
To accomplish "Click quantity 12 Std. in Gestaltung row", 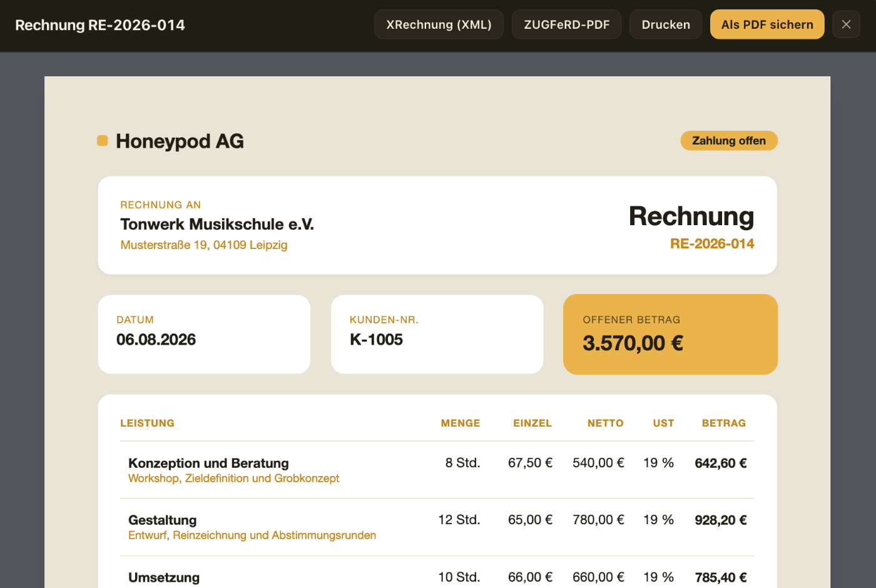I will [459, 520].
